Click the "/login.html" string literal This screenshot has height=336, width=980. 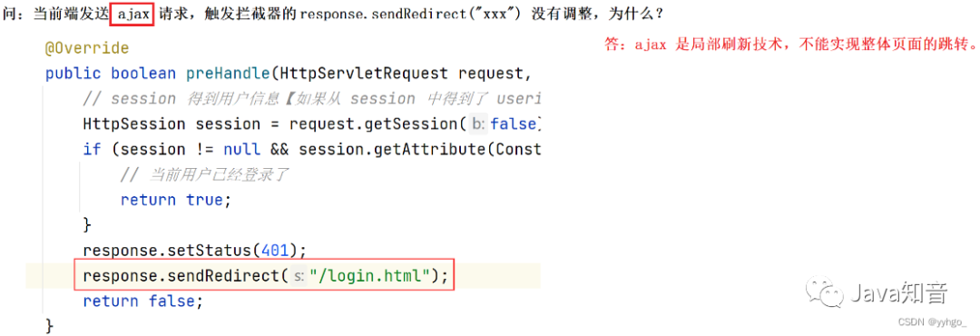(x=370, y=276)
